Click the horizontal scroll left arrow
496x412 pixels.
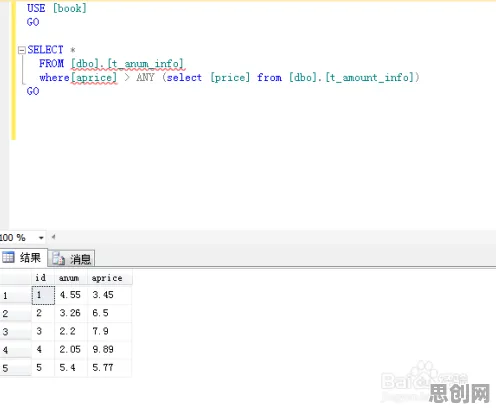(x=53, y=237)
